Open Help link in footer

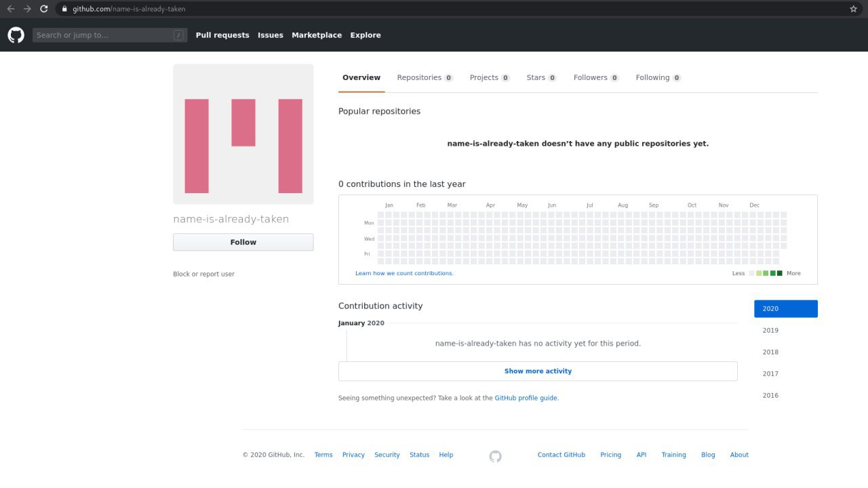pos(446,455)
